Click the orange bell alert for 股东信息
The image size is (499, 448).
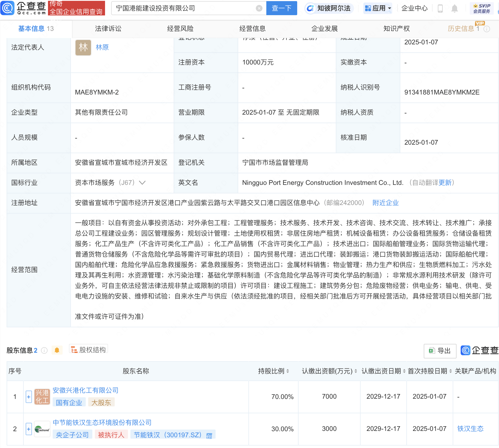point(57,350)
